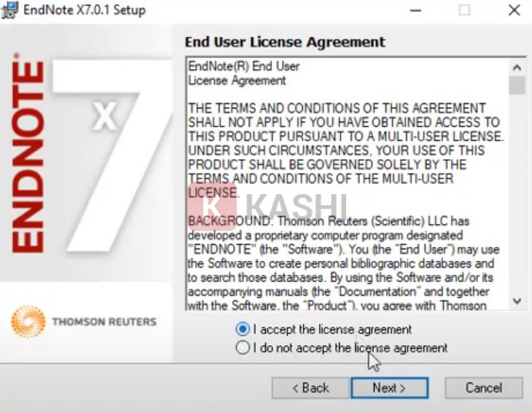Click the license scrollbar up arrow

pyautogui.click(x=517, y=68)
